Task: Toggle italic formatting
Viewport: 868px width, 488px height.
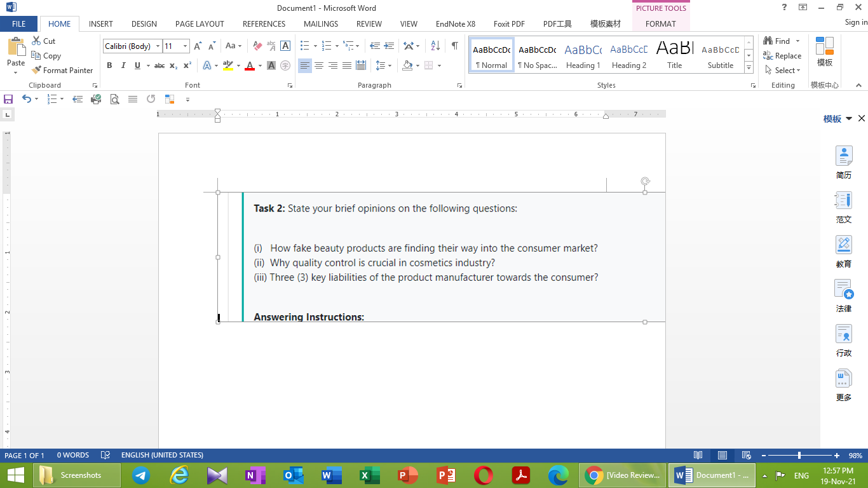Action: click(122, 65)
